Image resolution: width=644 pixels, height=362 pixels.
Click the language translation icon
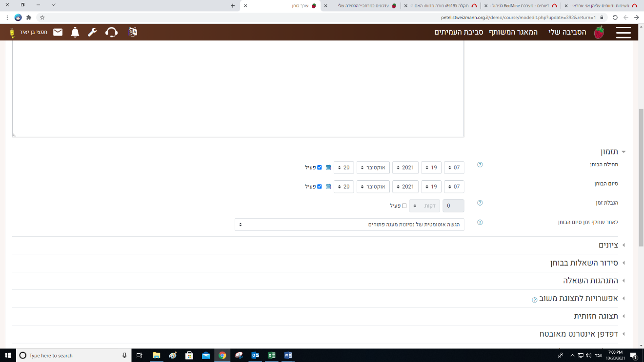tap(133, 32)
